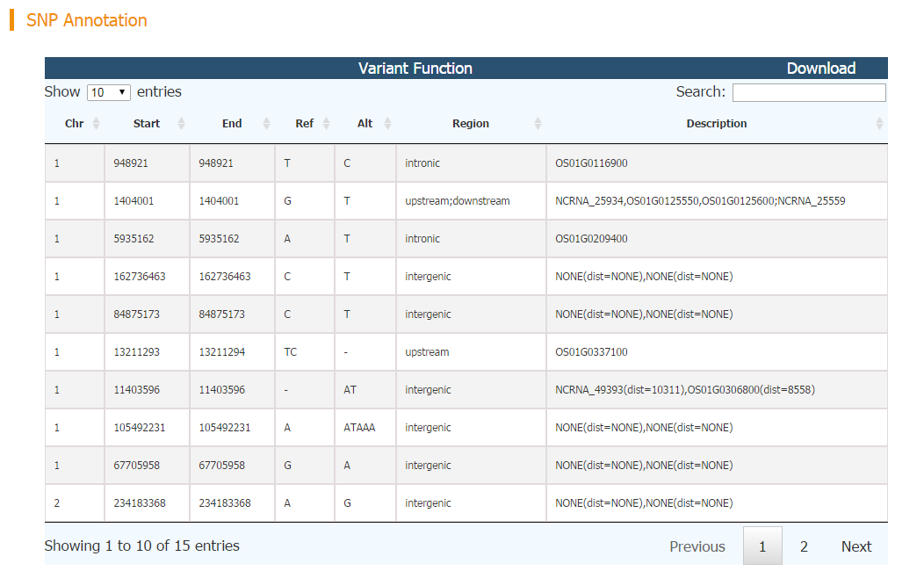Click the SNP Annotation heading
This screenshot has height=571, width=924.
click(x=87, y=20)
